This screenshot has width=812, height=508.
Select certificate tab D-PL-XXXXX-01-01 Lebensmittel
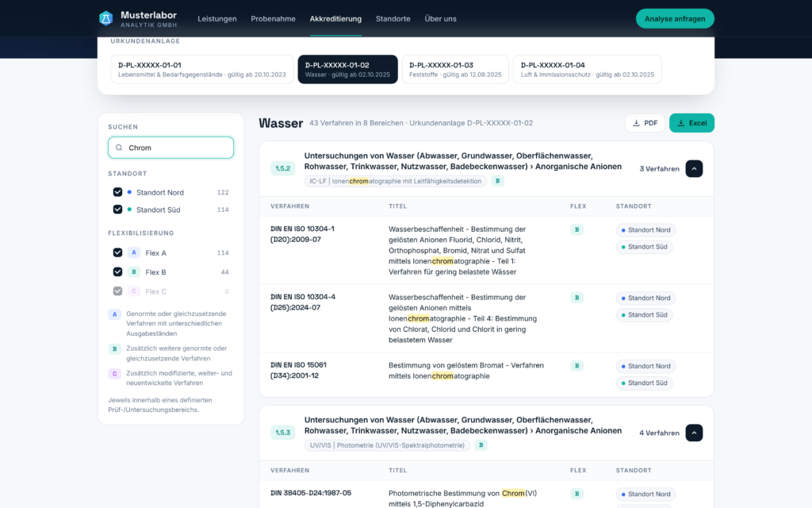pyautogui.click(x=202, y=70)
